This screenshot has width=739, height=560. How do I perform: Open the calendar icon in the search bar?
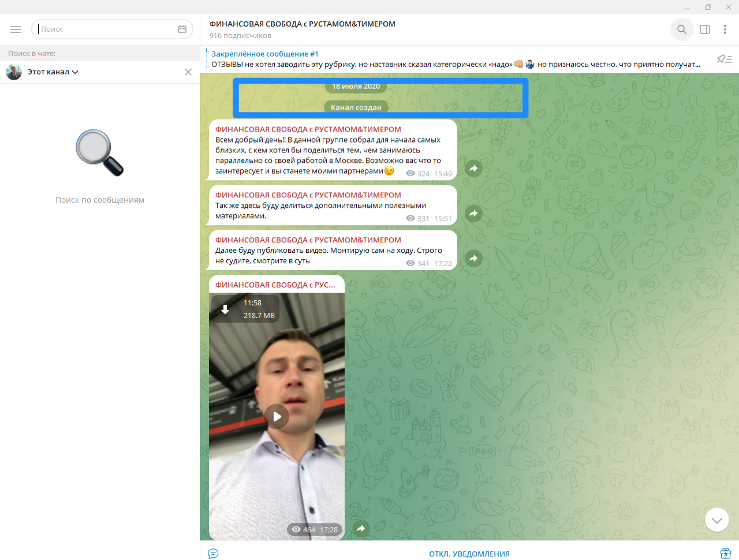pyautogui.click(x=182, y=29)
